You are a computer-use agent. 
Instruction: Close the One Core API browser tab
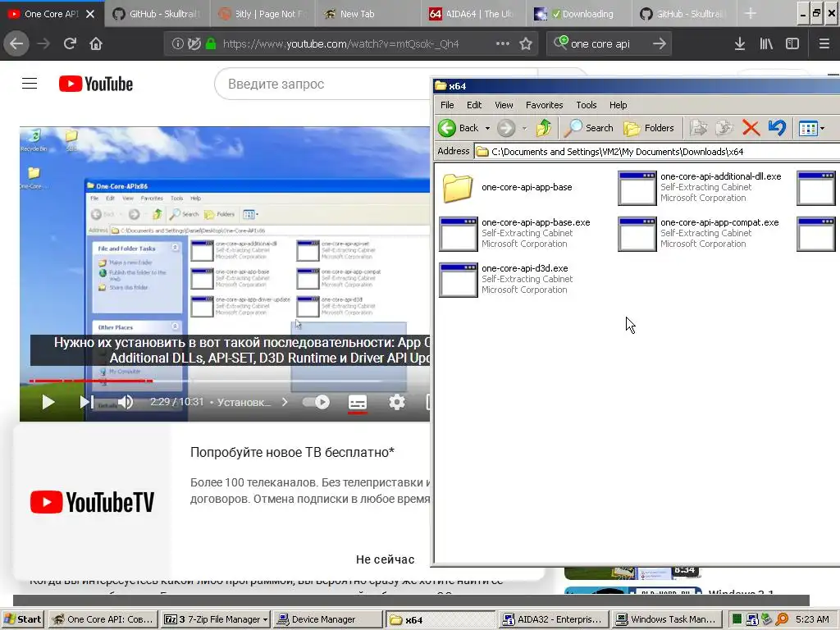tap(90, 14)
